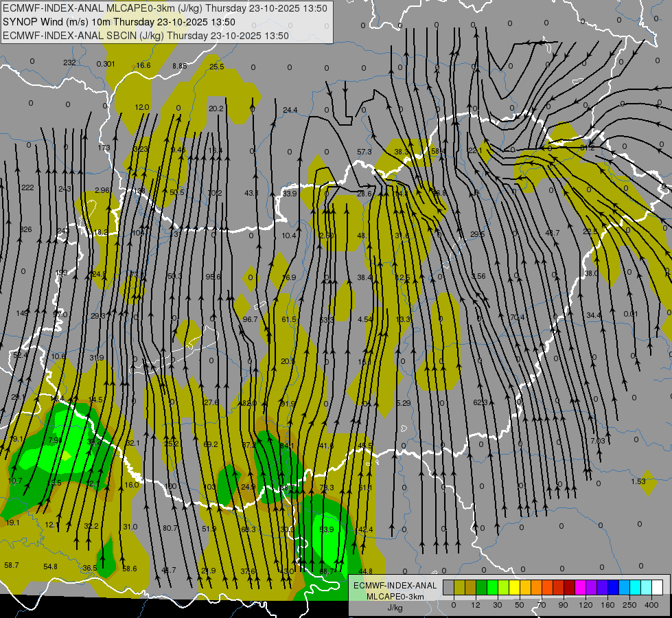The image size is (672, 618).
Task: Click the map value '80.7'
Action: click(170, 528)
